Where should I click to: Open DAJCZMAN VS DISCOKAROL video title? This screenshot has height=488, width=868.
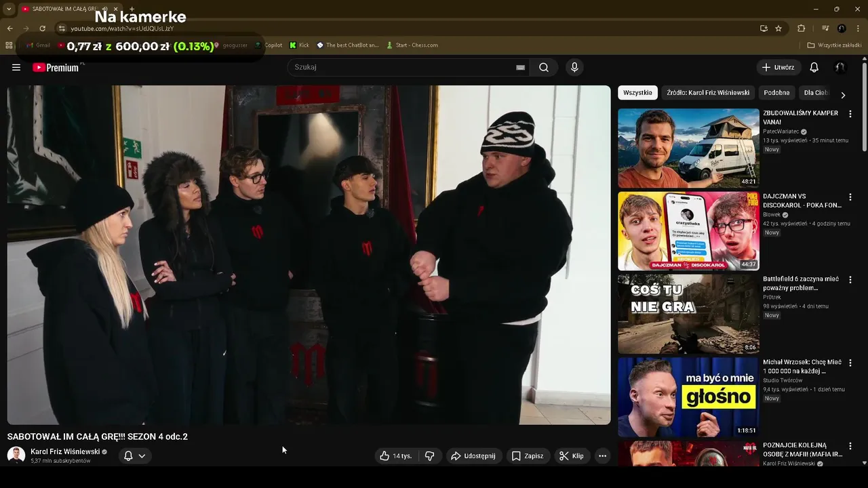tap(802, 201)
